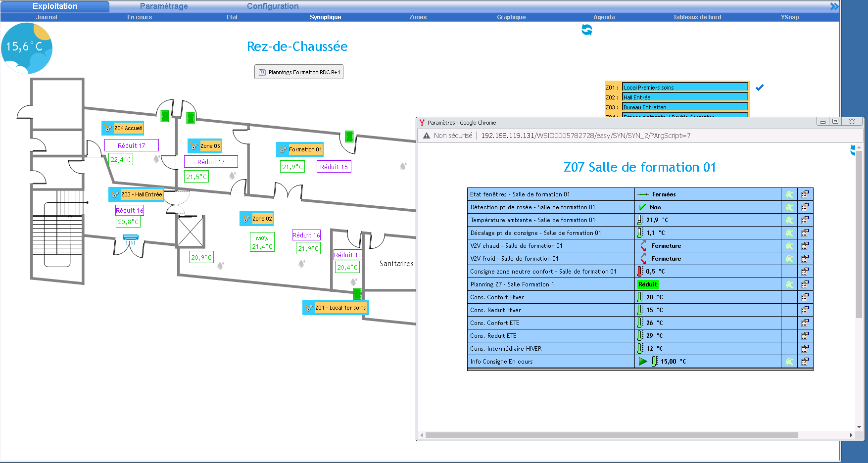The height and width of the screenshot is (463, 868).
Task: Switch to the Paramétrage tab
Action: (164, 6)
